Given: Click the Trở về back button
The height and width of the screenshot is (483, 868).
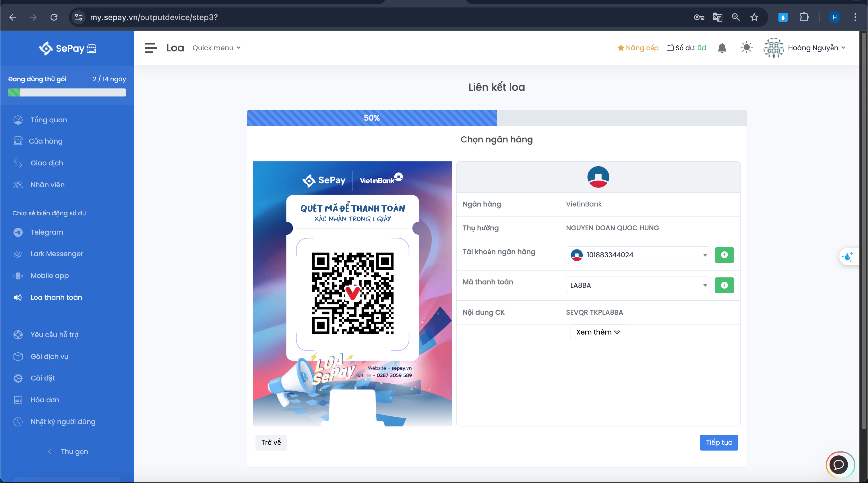Looking at the screenshot, I should [x=271, y=443].
